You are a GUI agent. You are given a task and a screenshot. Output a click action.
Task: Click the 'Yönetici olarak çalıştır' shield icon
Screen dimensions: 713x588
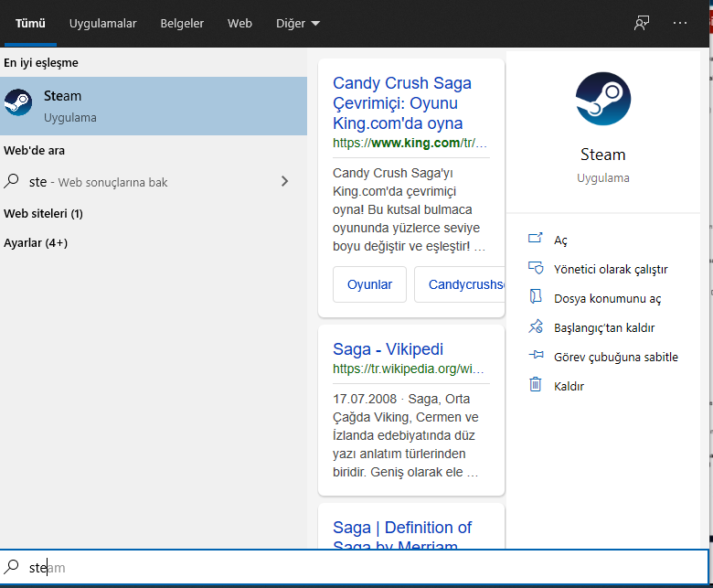(536, 269)
